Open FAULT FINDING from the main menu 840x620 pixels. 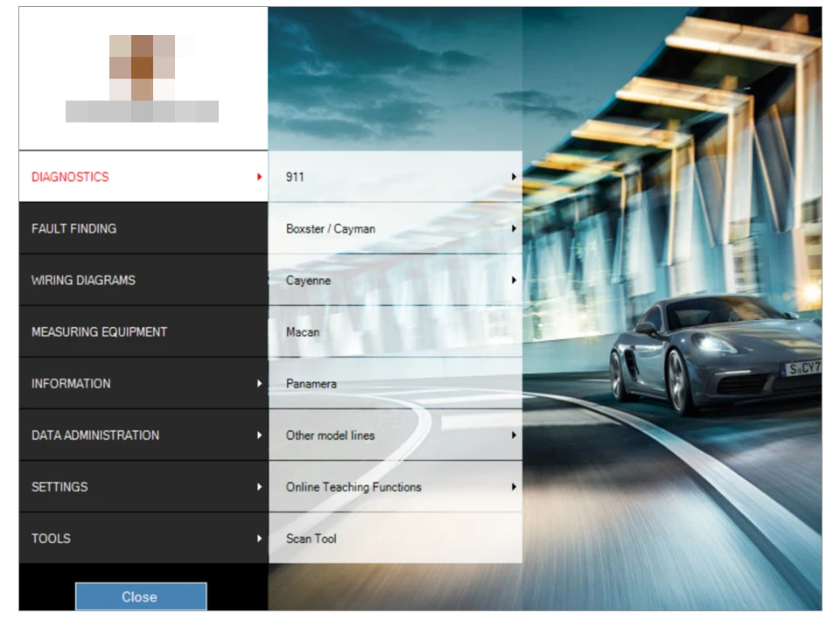point(143,228)
